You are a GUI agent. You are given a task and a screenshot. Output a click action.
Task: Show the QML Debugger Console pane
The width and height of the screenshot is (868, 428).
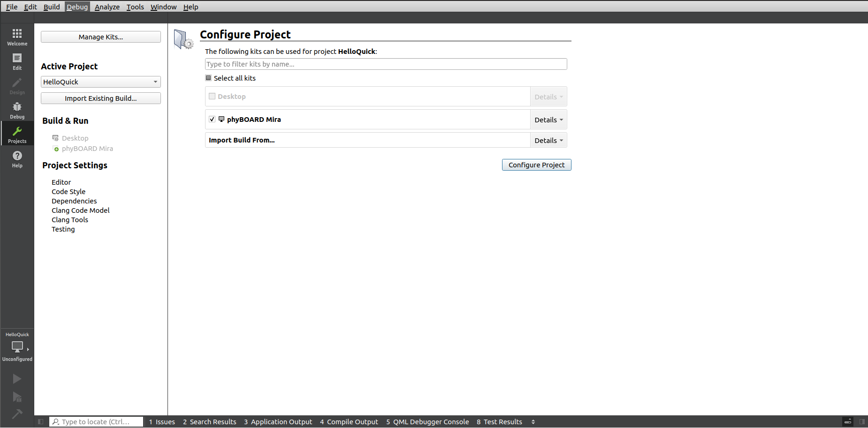click(x=427, y=421)
